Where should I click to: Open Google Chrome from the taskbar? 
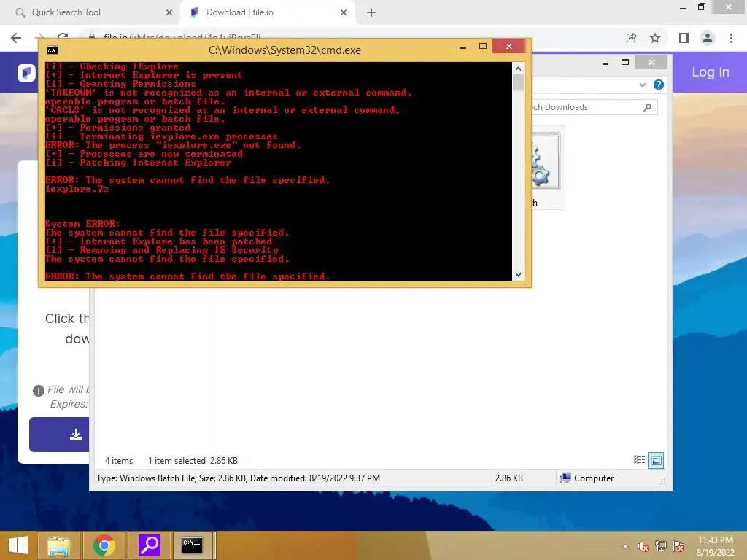[104, 545]
